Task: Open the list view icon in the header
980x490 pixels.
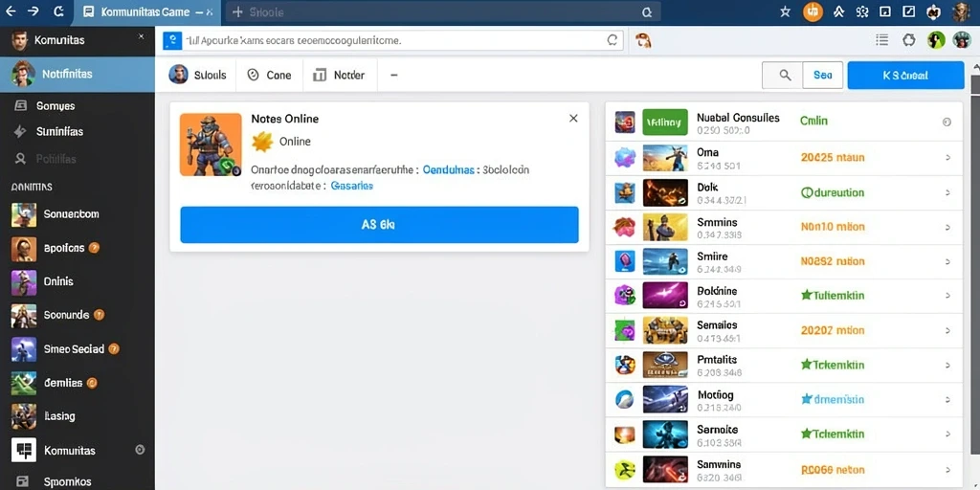Action: click(881, 40)
